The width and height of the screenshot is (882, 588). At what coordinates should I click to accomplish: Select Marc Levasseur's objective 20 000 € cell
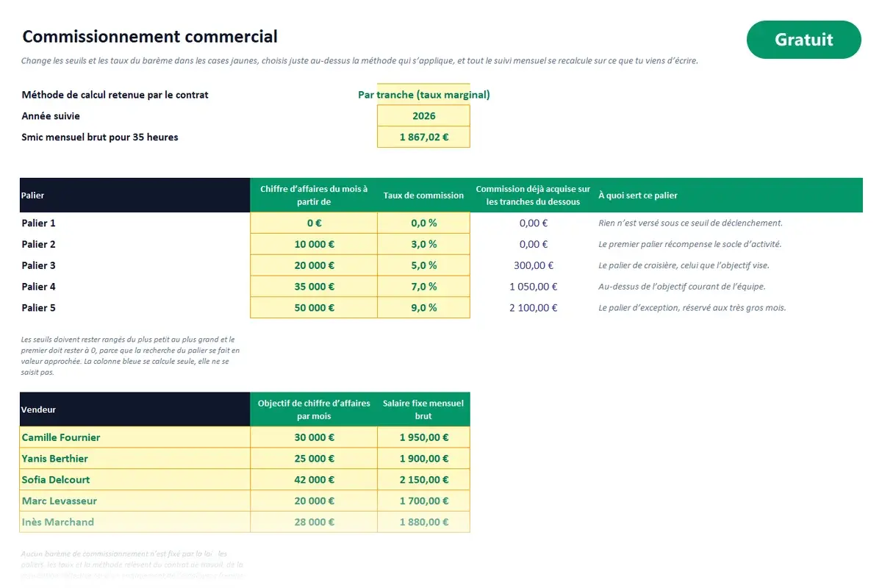tap(314, 501)
